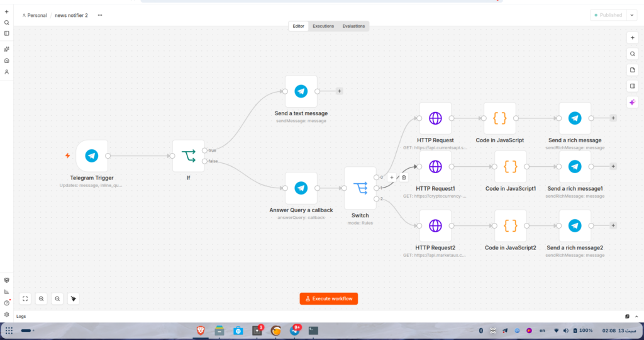The width and height of the screenshot is (644, 340).
Task: Open the focus panel icon on right toolbar
Action: tap(633, 86)
